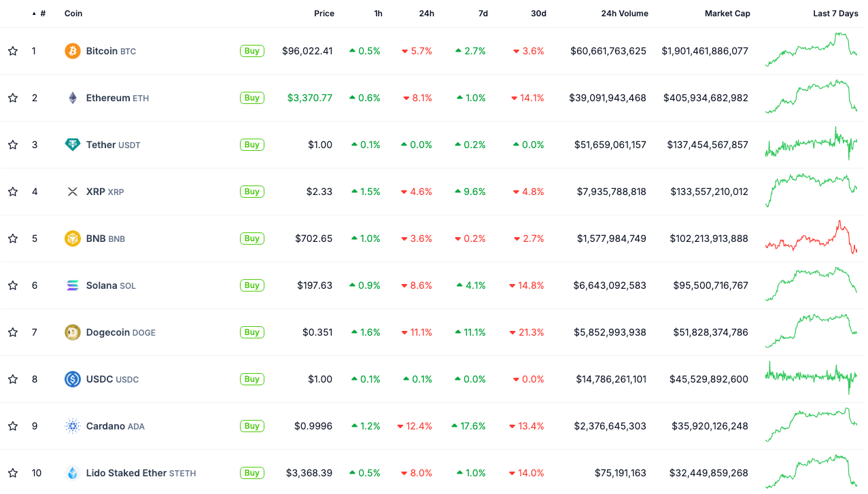Screen dimensions: 868x494
Task: Click the Dogecoin logo icon
Action: tap(73, 332)
